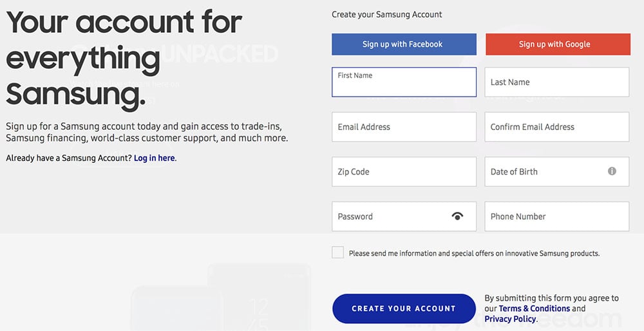Click the 'Create your Samsung Account' heading
This screenshot has width=644, height=331.
click(x=387, y=14)
